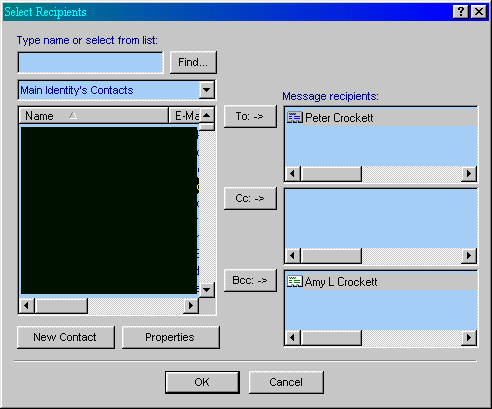Open contact Properties button

pos(170,337)
